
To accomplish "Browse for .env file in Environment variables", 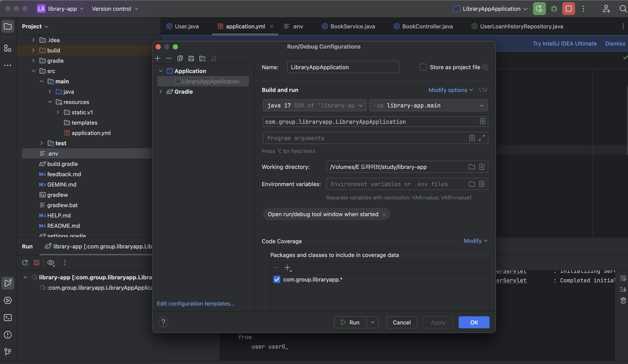I will [x=472, y=184].
